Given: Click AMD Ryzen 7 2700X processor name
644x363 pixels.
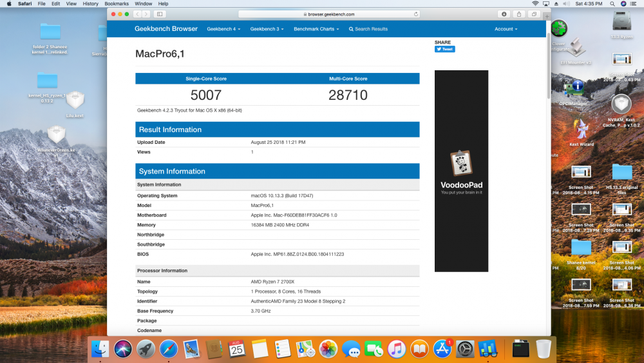Looking at the screenshot, I should (x=272, y=282).
